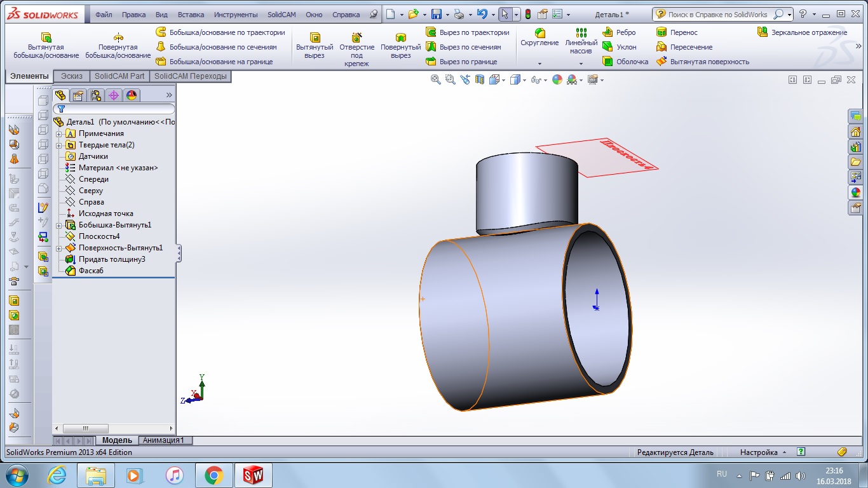Viewport: 868px width, 488px height.
Task: Open the DimXpertManager tab icon
Action: pyautogui.click(x=114, y=95)
